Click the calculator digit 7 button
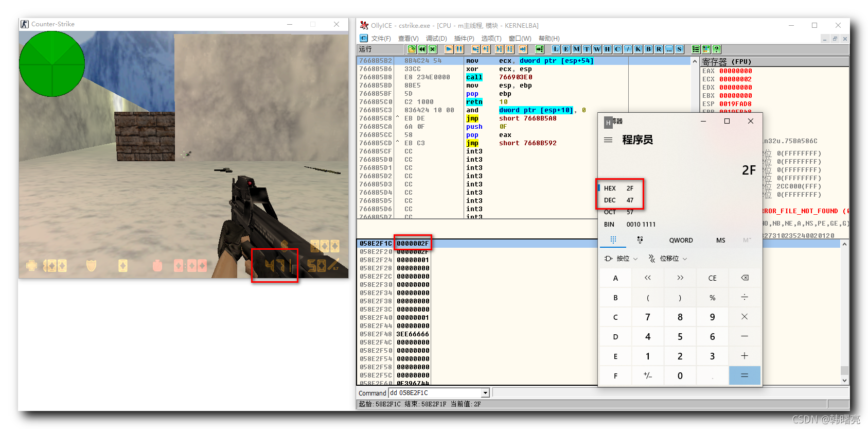868x429 pixels. 648,317
